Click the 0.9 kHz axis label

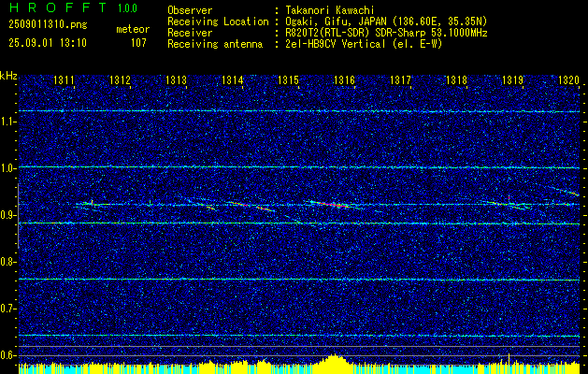coord(8,215)
